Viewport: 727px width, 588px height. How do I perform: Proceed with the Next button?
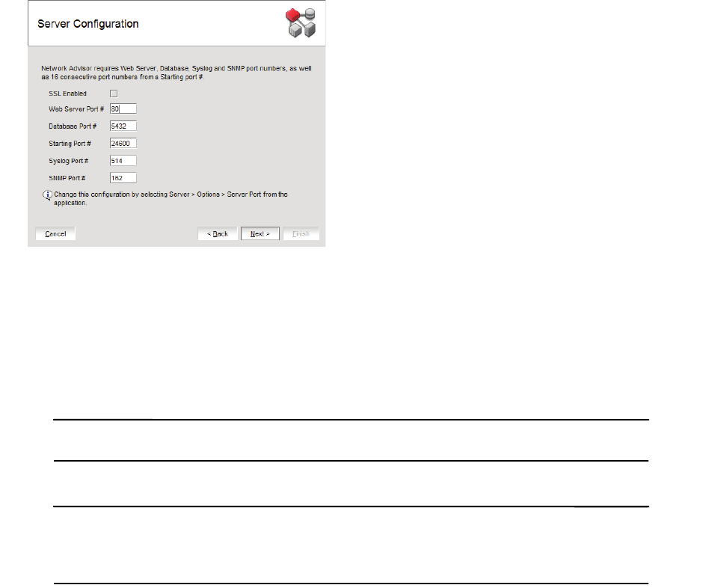260,233
